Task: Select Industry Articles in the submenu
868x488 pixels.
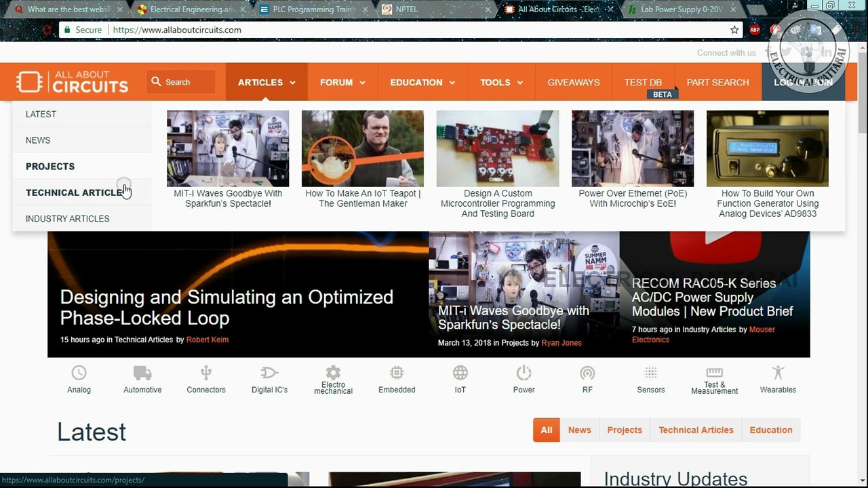Action: click(x=81, y=218)
